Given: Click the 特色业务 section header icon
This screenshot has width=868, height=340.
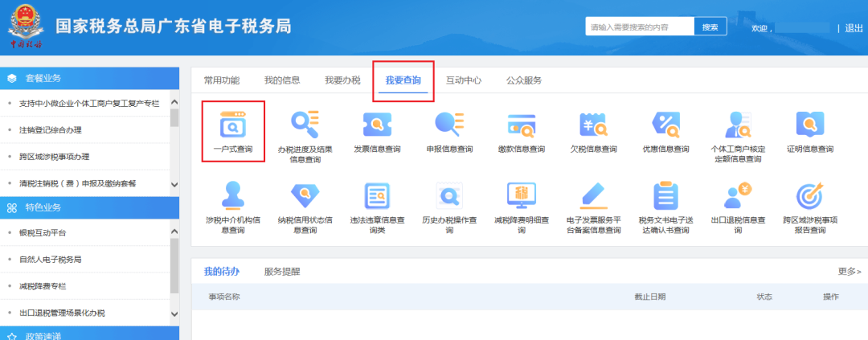Looking at the screenshot, I should [x=11, y=208].
